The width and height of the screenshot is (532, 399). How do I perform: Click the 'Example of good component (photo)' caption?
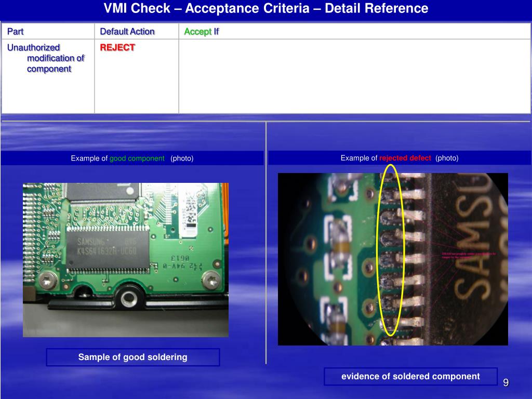point(132,158)
